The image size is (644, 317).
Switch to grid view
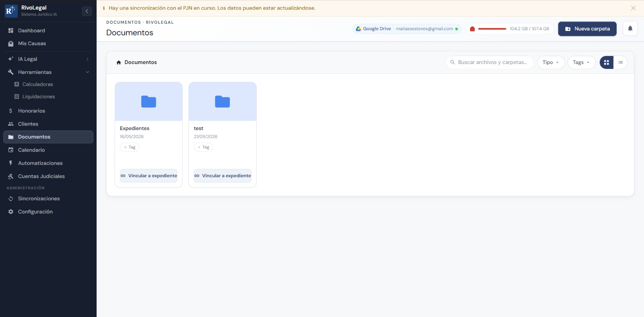pyautogui.click(x=607, y=62)
